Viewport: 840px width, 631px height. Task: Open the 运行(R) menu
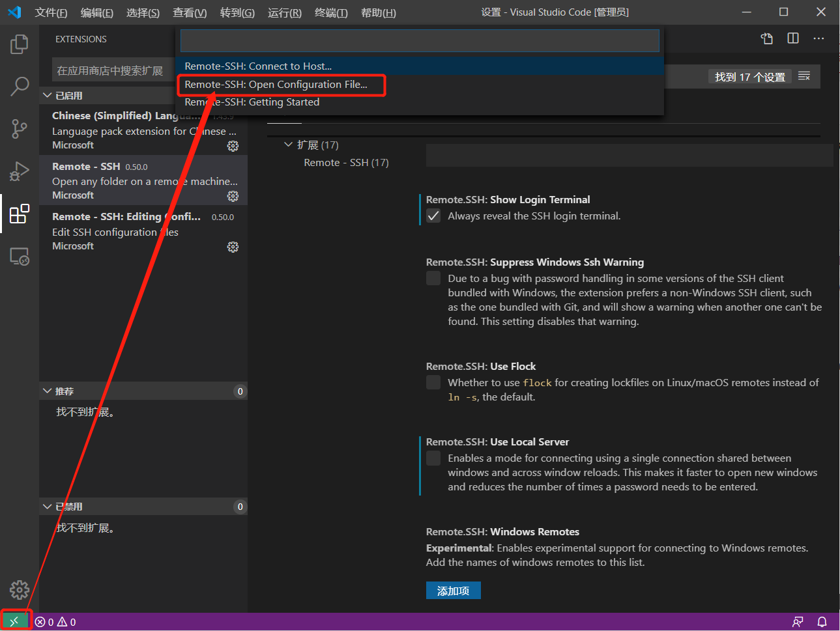pos(285,12)
